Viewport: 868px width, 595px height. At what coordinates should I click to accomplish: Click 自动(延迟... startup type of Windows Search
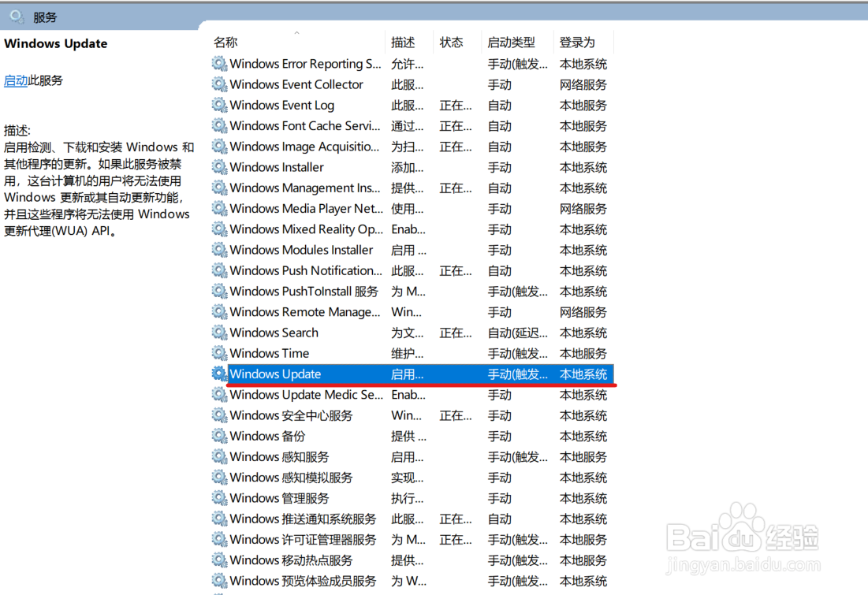pos(518,333)
